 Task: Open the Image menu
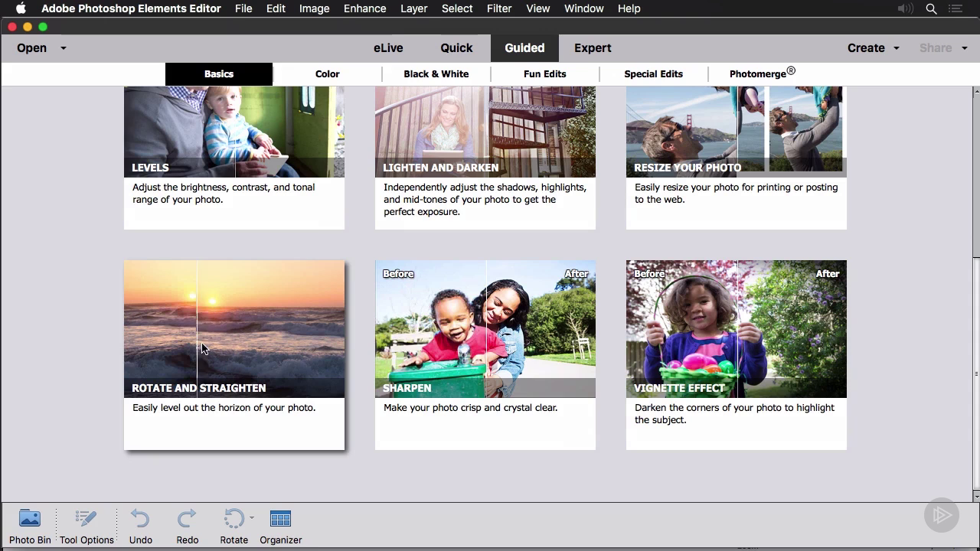point(314,8)
